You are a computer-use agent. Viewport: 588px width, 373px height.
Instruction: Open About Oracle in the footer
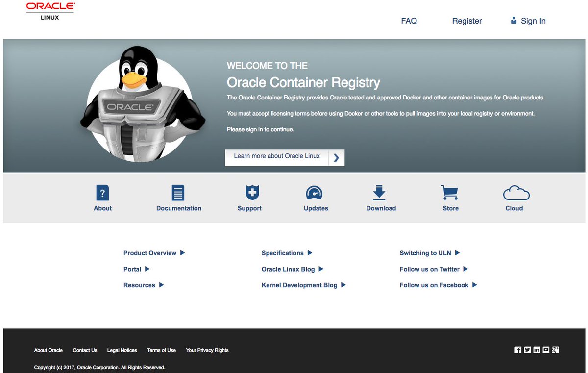tap(49, 350)
